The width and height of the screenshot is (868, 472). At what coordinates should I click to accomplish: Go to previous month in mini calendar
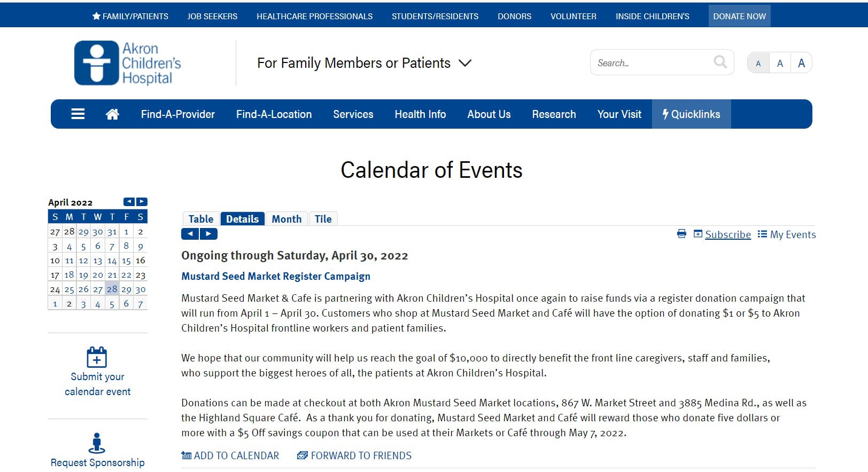pos(129,202)
